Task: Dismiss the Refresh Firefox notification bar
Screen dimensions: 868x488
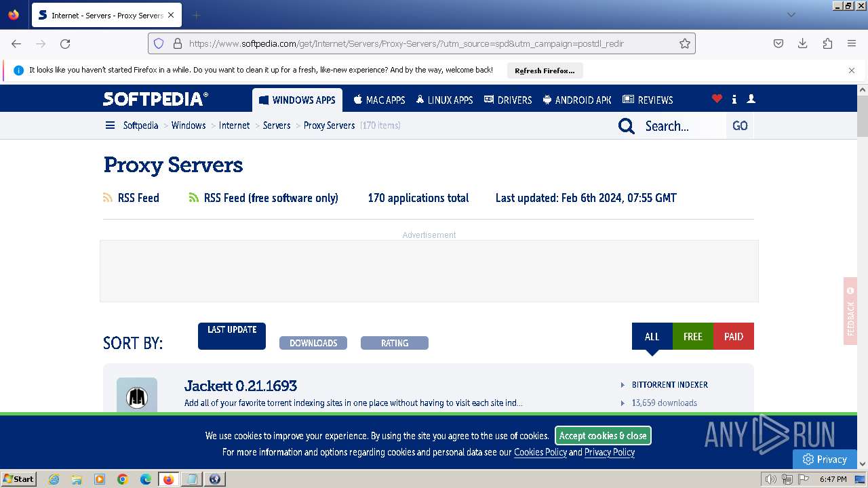Action: click(x=852, y=70)
